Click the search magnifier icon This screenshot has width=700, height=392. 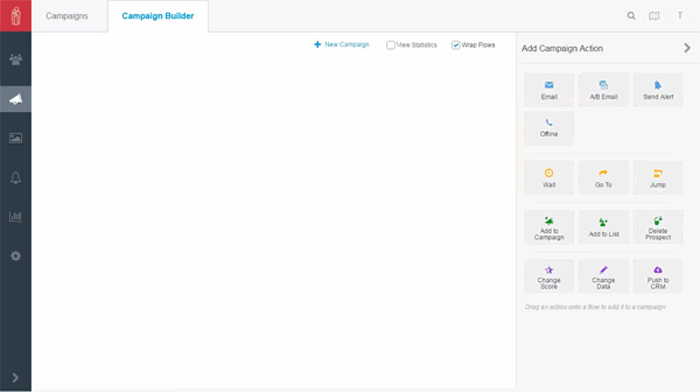click(631, 16)
